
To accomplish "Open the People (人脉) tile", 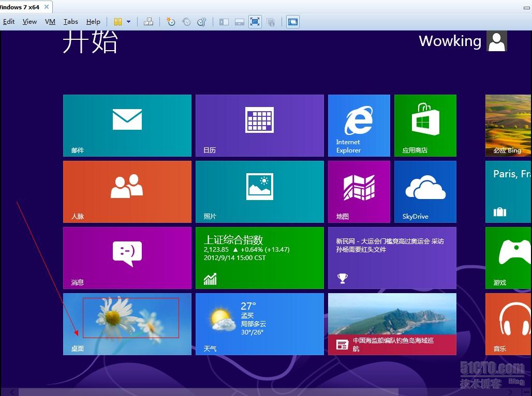I will (x=127, y=192).
